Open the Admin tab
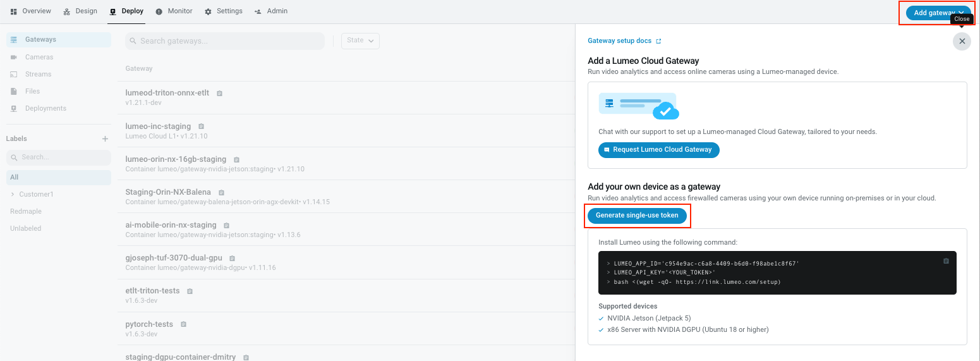Screen dimensions: 980x361 click(x=271, y=11)
